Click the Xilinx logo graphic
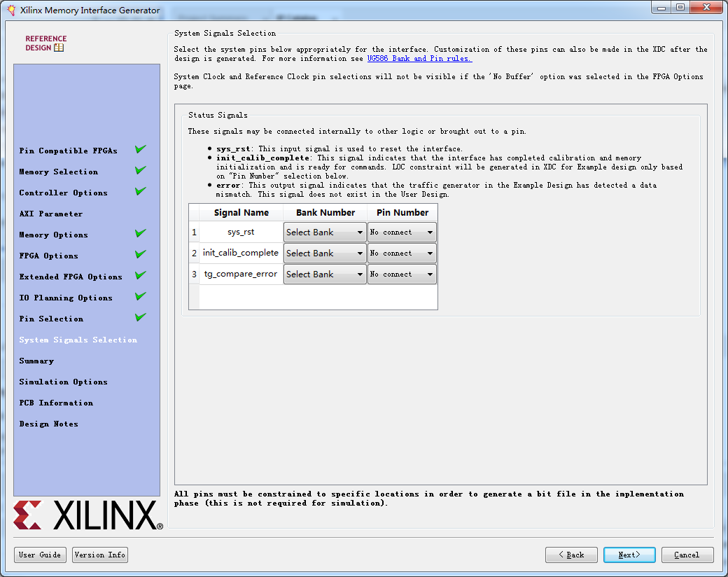Image resolution: width=728 pixels, height=577 pixels. tap(88, 515)
